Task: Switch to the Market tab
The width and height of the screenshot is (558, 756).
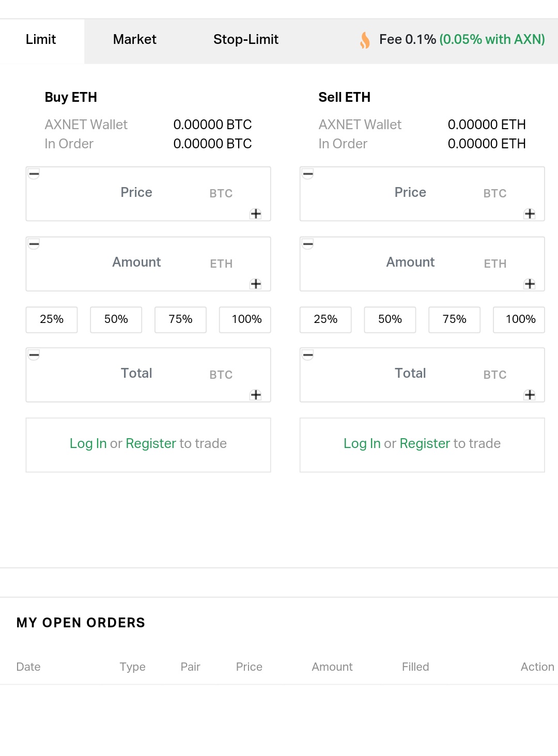Action: (x=134, y=40)
